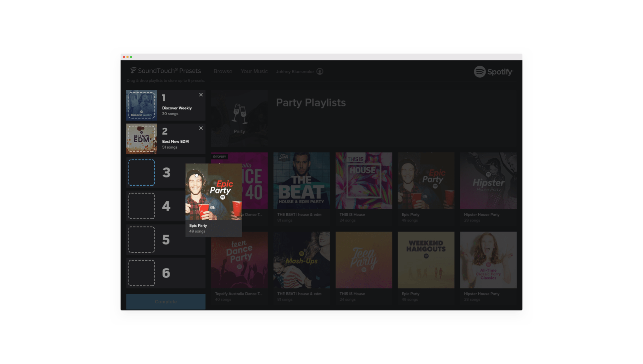Open Epic Party cover in first row of grid
The height and width of the screenshot is (364, 643).
tap(426, 181)
